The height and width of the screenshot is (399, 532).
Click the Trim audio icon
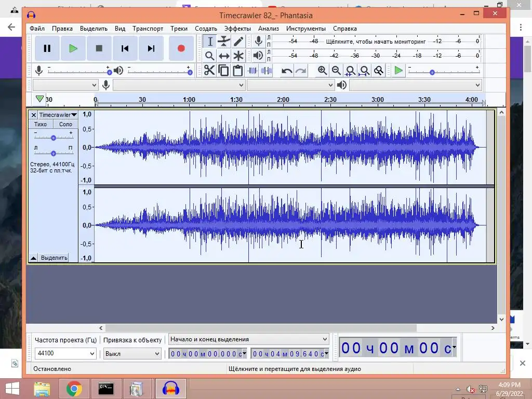tap(252, 71)
